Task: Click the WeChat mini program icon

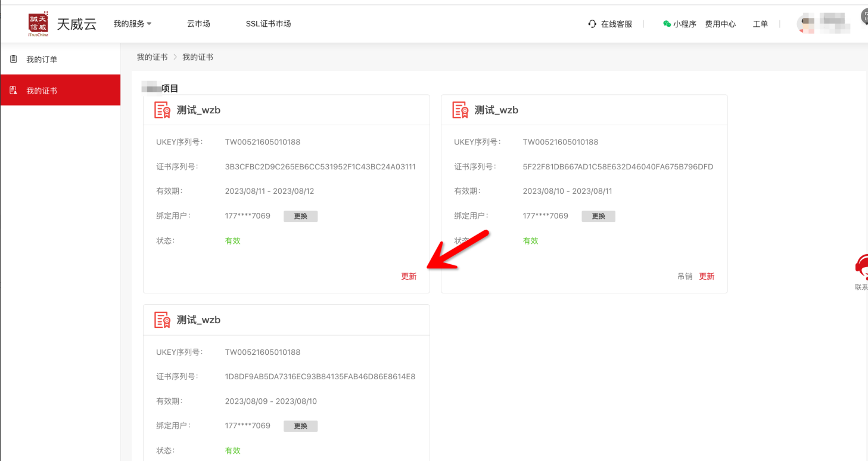Action: point(667,24)
